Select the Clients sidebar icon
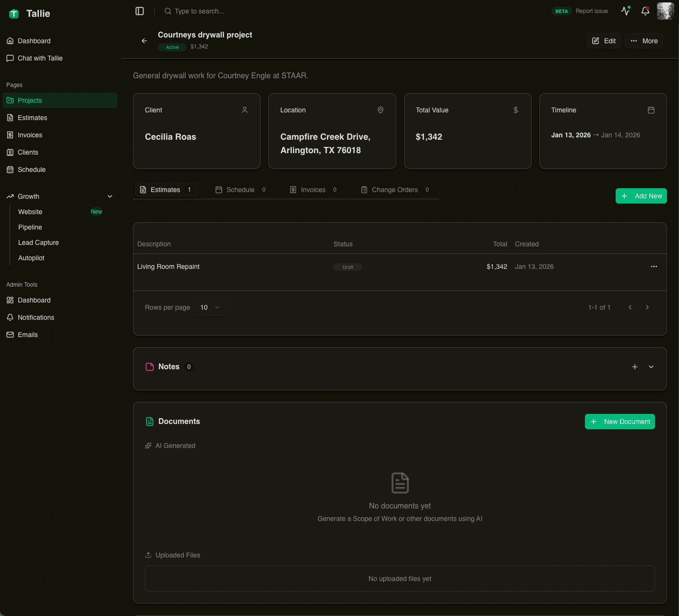 (x=11, y=152)
